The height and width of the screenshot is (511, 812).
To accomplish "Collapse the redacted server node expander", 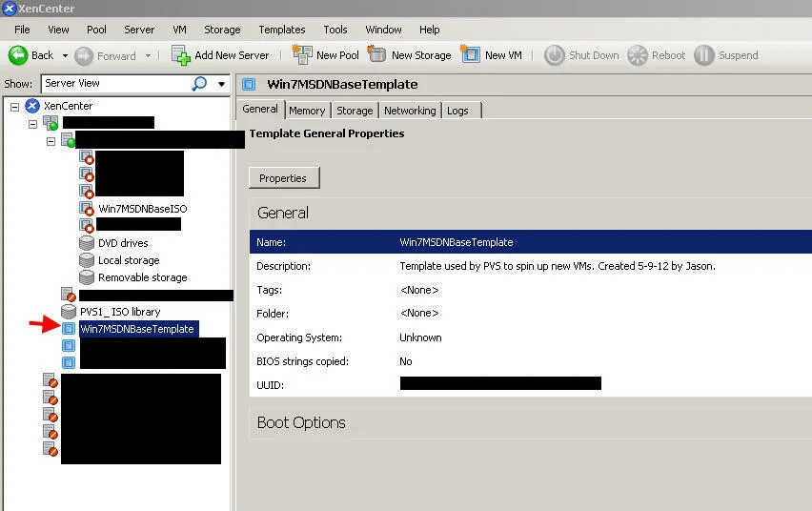I will [51, 141].
